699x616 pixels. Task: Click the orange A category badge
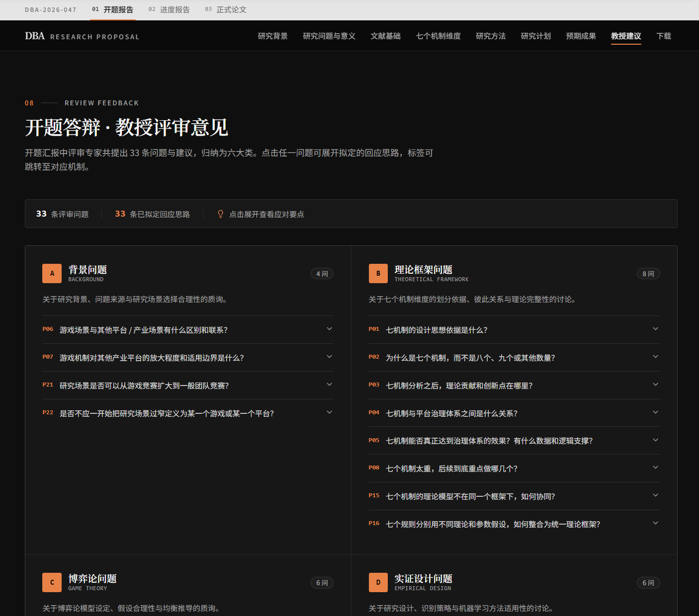coord(52,273)
